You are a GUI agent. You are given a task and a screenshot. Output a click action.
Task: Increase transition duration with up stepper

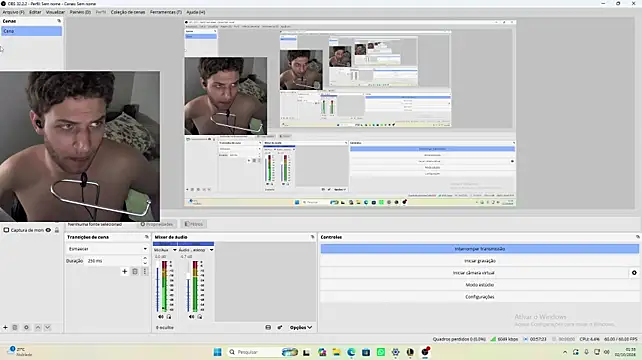coord(145,258)
